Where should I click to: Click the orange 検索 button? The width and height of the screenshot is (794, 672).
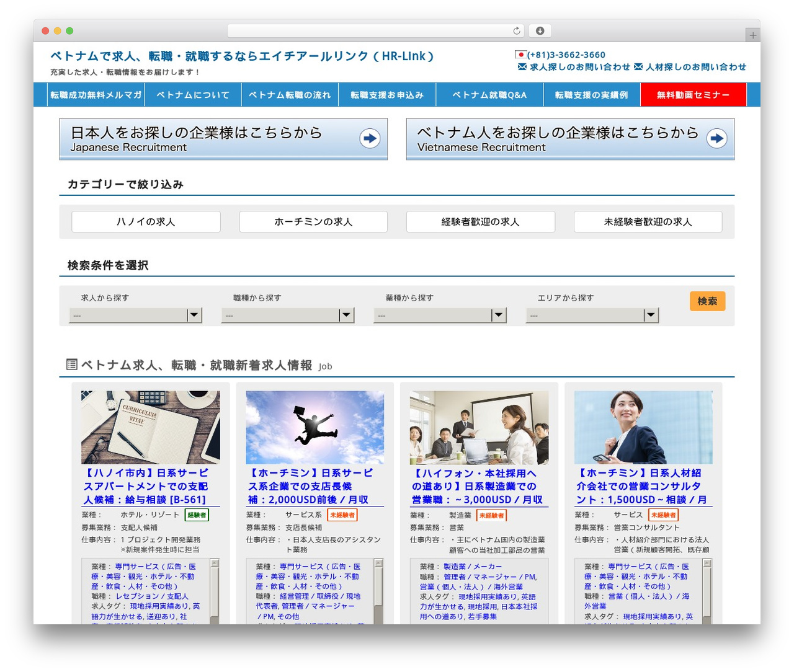[707, 301]
